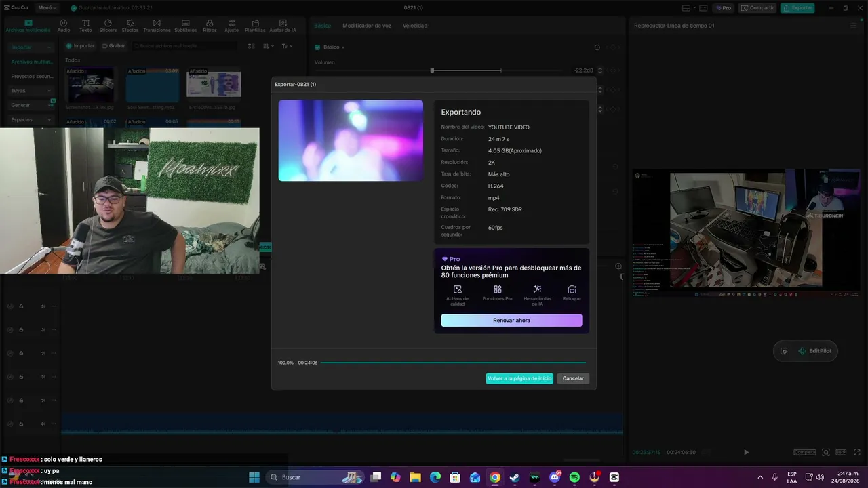Open the Windows Start menu
The width and height of the screenshot is (868, 488).
click(x=254, y=477)
